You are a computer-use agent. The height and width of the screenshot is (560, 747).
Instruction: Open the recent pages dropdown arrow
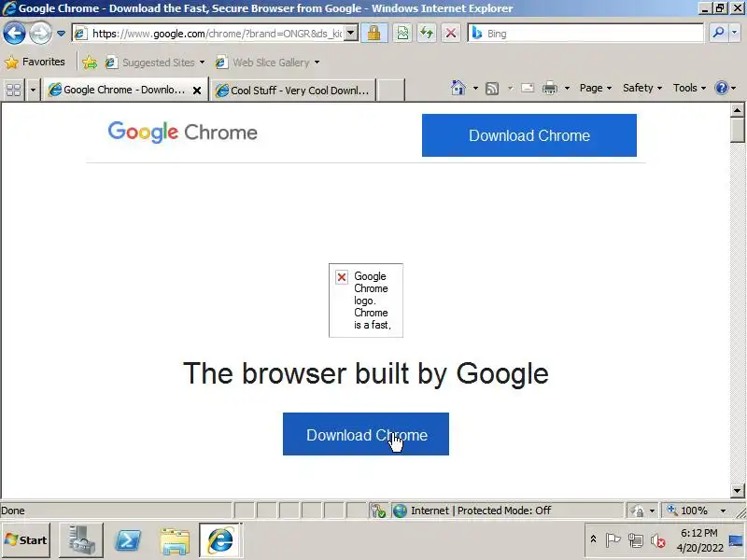pyautogui.click(x=61, y=34)
